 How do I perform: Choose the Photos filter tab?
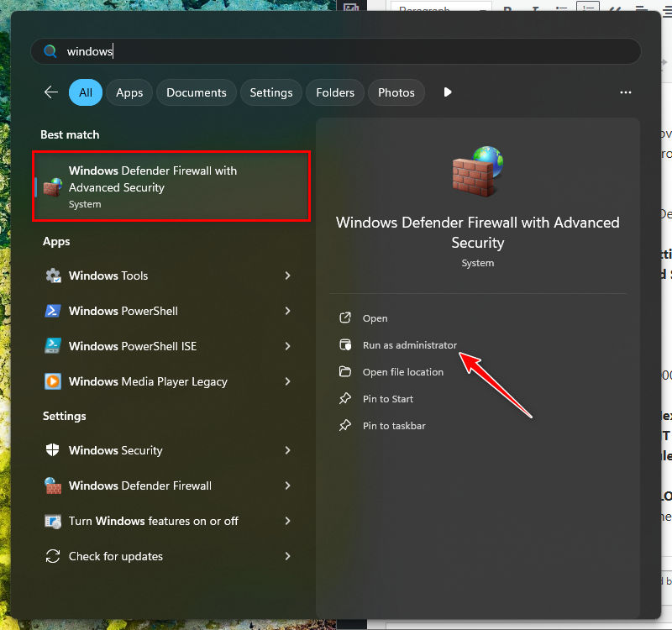click(396, 92)
